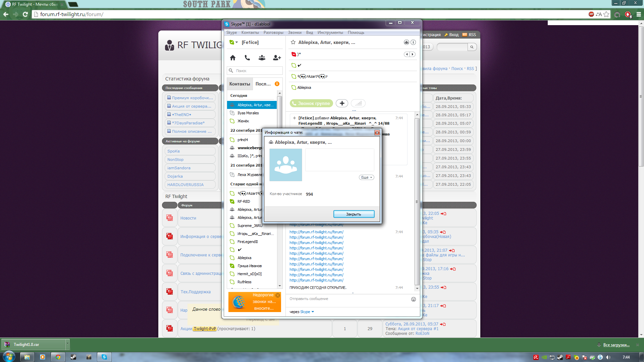Image resolution: width=644 pixels, height=362 pixels.
Task: Click the create group icon in Skype toolbar
Action: pos(262,58)
